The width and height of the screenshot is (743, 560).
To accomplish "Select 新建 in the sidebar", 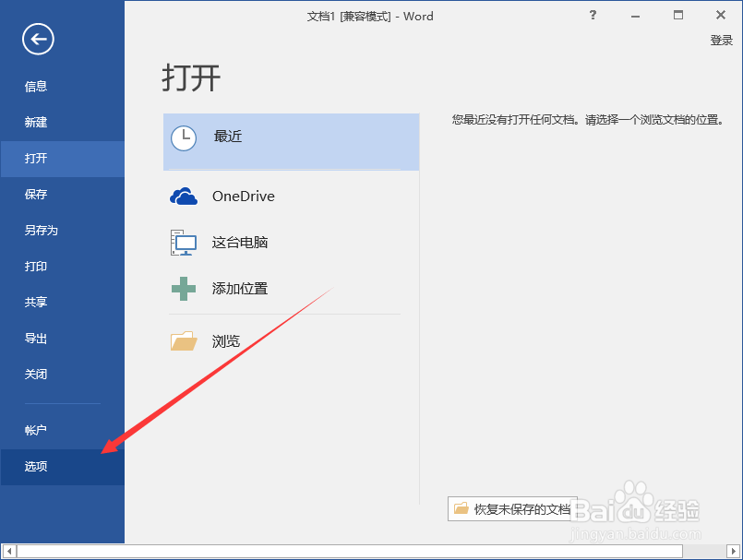I will pyautogui.click(x=62, y=122).
